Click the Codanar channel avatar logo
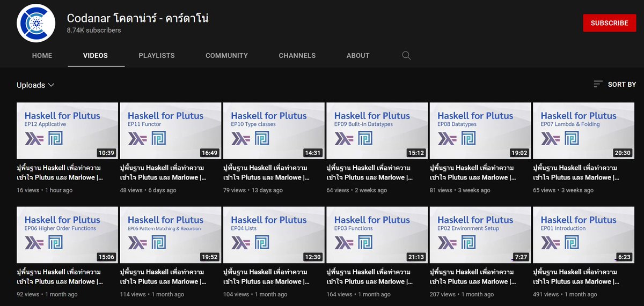Image resolution: width=644 pixels, height=306 pixels. pyautogui.click(x=36, y=23)
